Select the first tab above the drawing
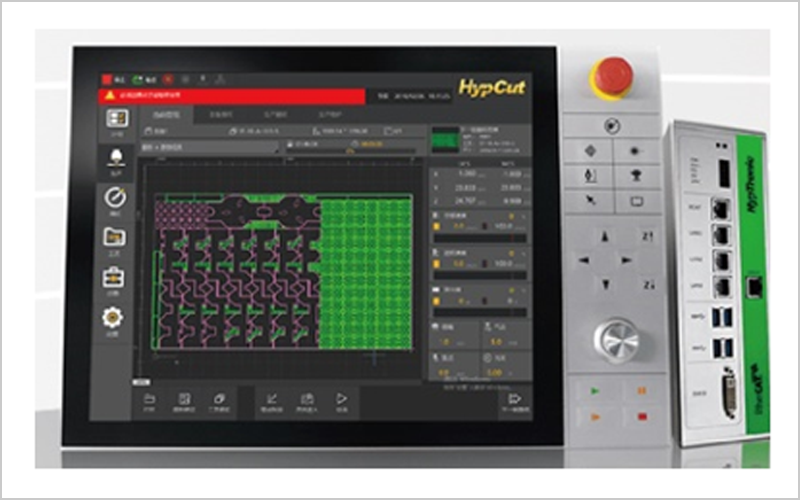800x500 pixels. pos(166,115)
